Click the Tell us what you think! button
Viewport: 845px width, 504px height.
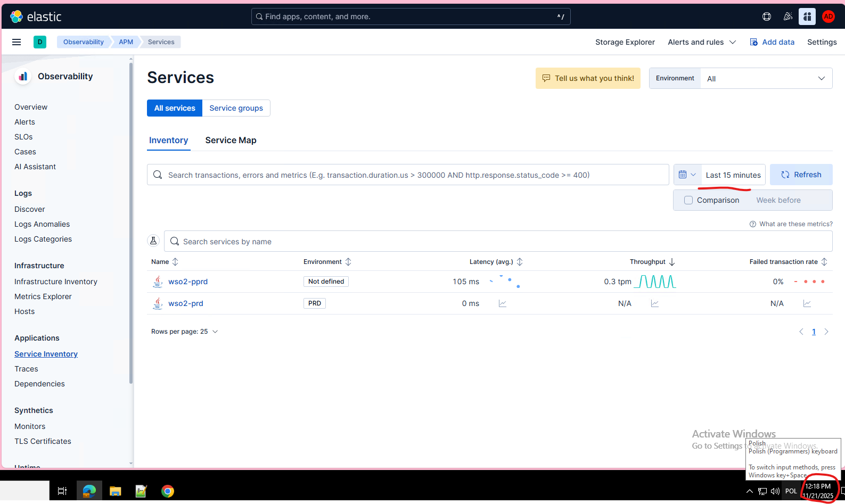pos(588,78)
